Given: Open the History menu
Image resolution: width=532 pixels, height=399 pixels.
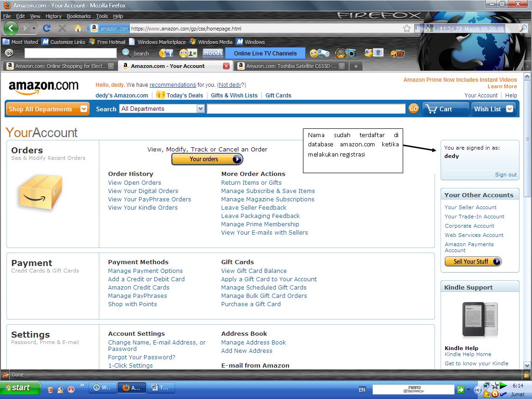Looking at the screenshot, I should tap(53, 16).
